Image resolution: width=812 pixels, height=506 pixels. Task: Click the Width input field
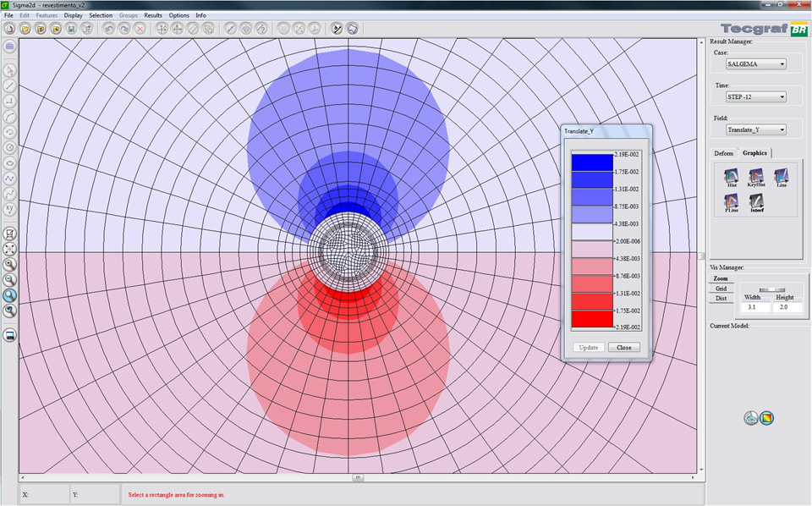point(755,307)
